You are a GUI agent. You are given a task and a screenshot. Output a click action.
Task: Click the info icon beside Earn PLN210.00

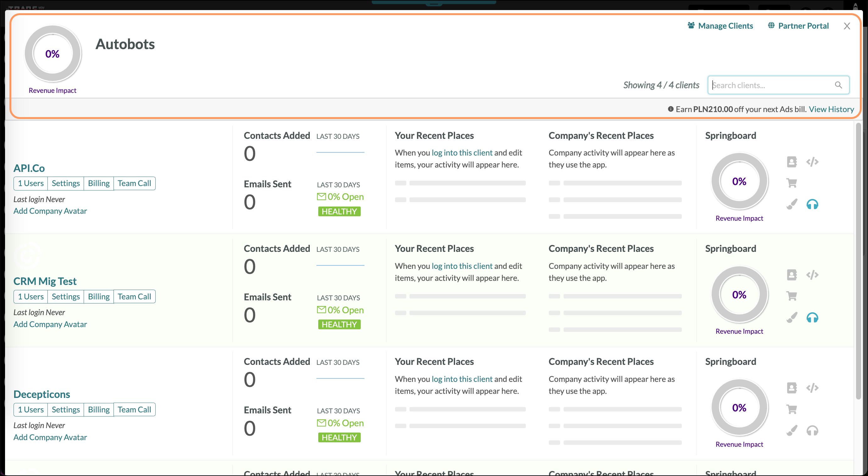point(670,109)
